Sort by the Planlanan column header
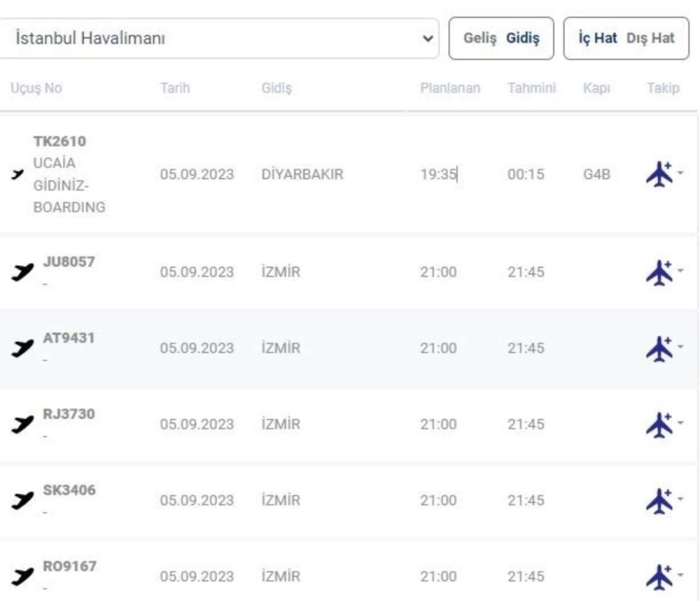The width and height of the screenshot is (700, 601). [450, 89]
